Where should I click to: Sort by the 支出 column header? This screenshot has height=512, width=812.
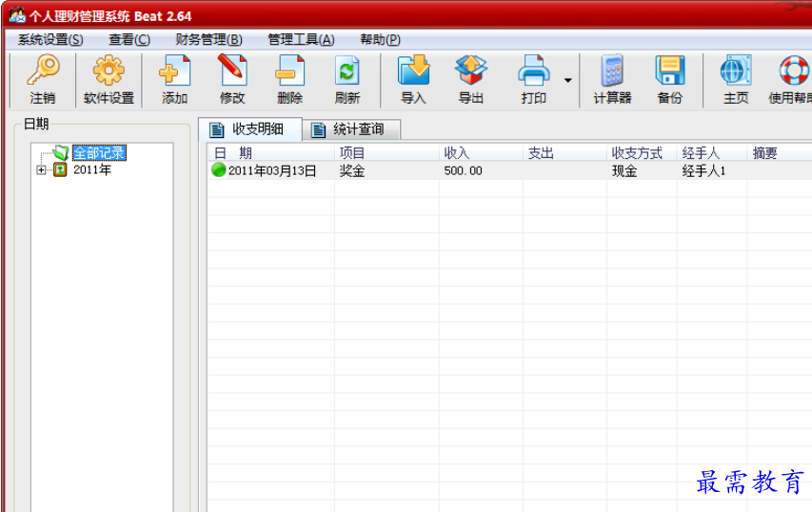pyautogui.click(x=565, y=152)
